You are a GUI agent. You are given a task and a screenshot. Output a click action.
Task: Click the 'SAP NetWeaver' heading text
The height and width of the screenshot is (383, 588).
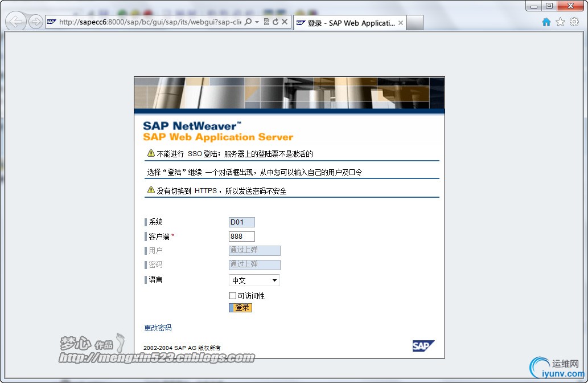192,126
